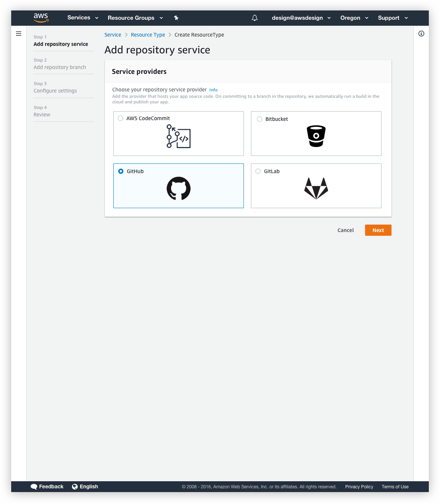The image size is (440, 504).
Task: Click the Cancel button
Action: 346,230
